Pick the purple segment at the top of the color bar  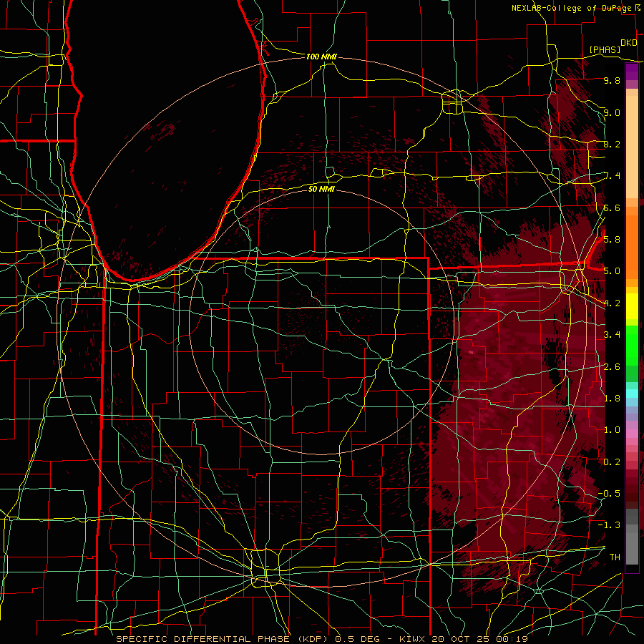tap(632, 72)
